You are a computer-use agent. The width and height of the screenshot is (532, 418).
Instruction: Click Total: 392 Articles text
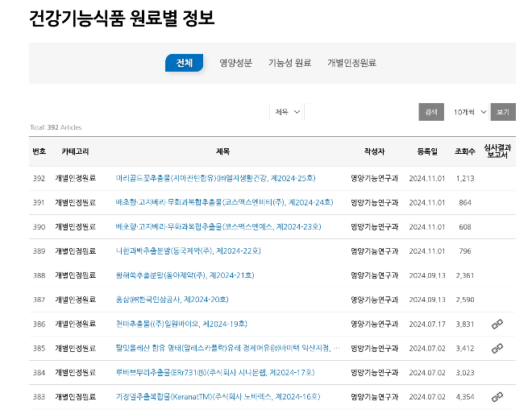(56, 127)
